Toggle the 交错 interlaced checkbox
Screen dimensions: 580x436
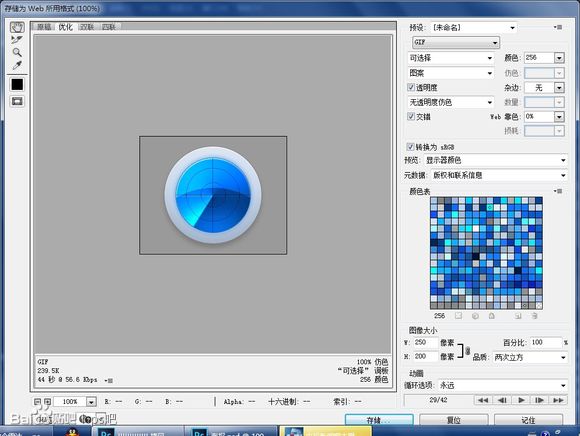pyautogui.click(x=411, y=116)
